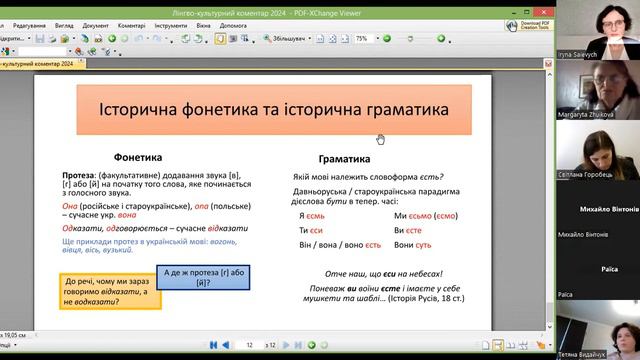Open the Інструменти menu

[x=171, y=26]
